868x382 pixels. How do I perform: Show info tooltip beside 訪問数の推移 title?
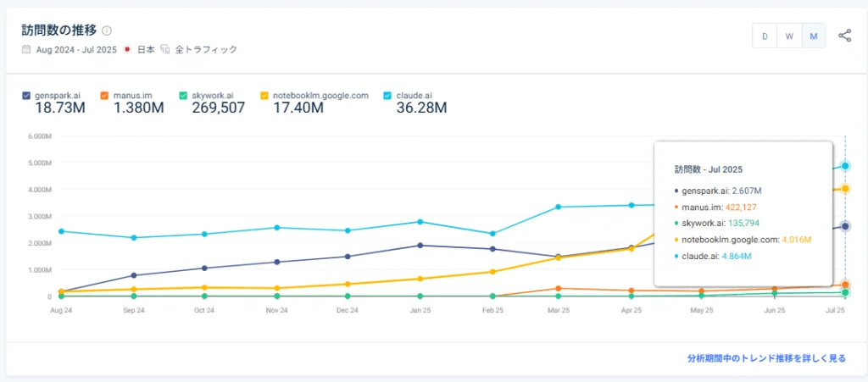click(x=107, y=30)
